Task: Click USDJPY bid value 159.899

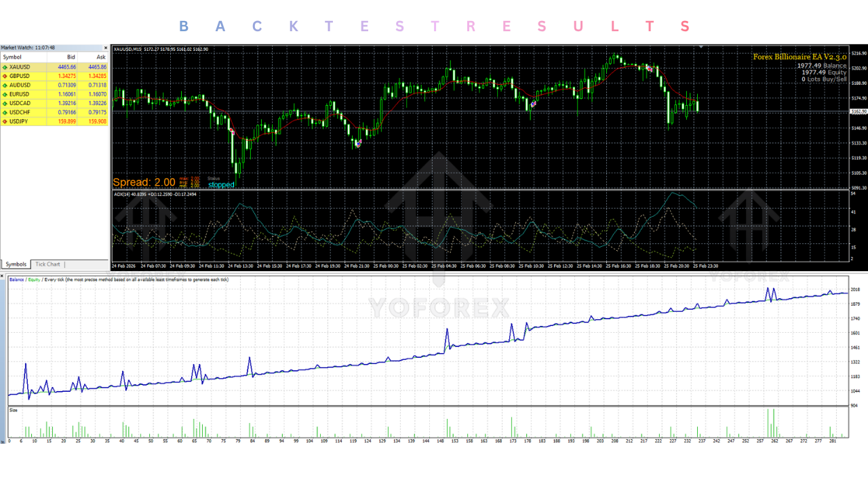Action: pyautogui.click(x=67, y=121)
